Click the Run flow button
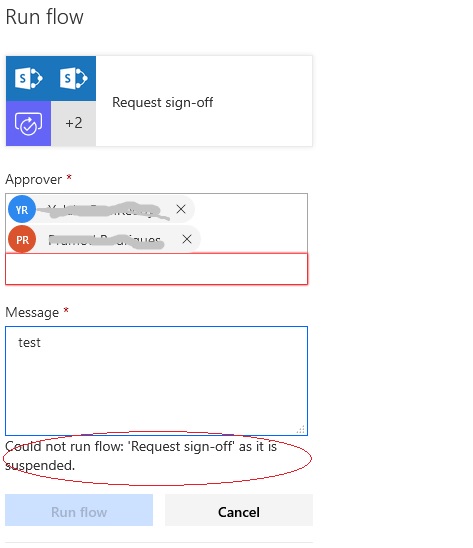Viewport: 473px width, 548px height. [x=79, y=510]
